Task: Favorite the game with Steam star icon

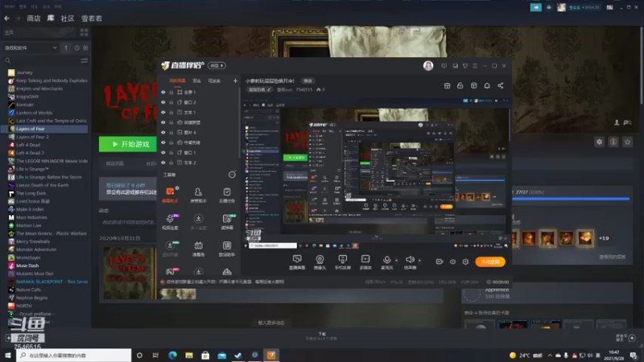Action: pos(627,142)
